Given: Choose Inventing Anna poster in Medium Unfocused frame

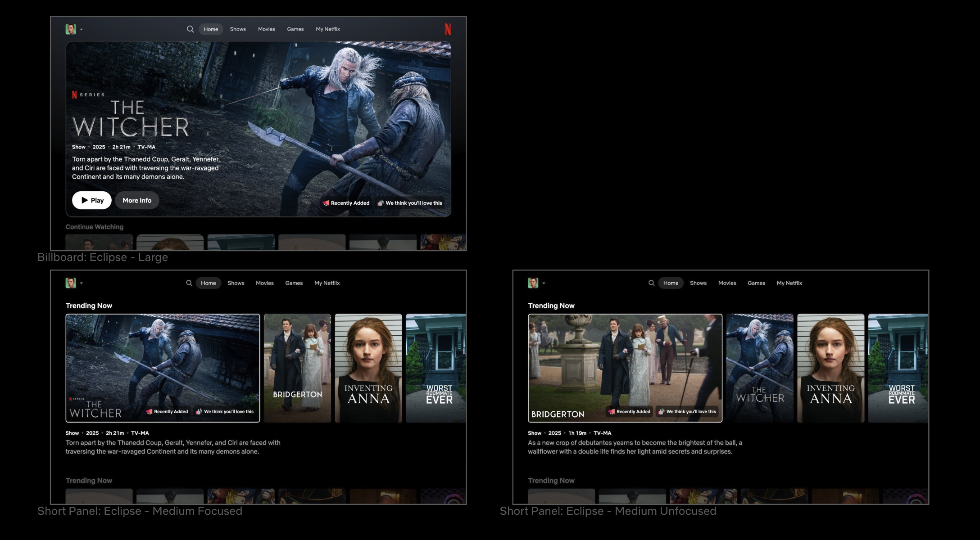Looking at the screenshot, I should pyautogui.click(x=831, y=368).
